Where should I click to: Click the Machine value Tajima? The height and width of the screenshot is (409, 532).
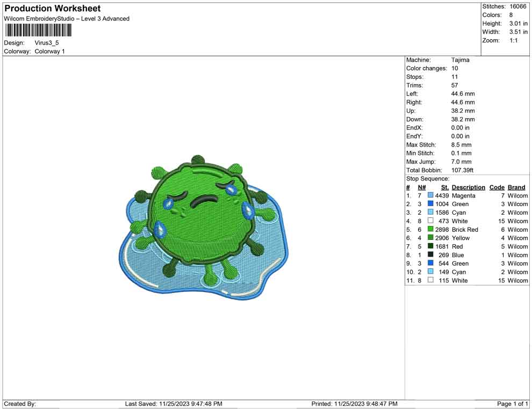[461, 60]
